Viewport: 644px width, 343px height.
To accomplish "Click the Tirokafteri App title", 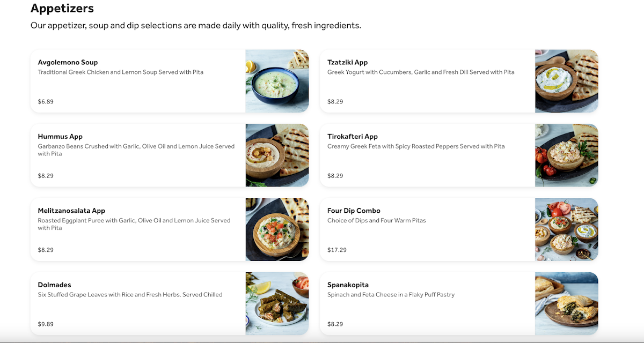I will [x=353, y=137].
